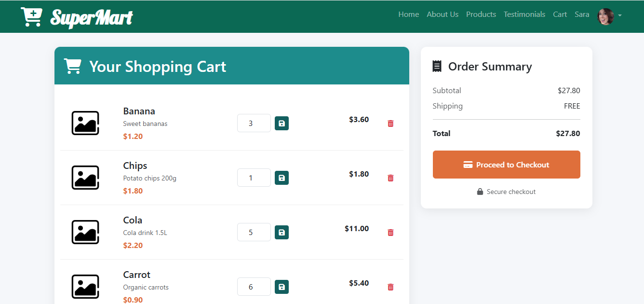Open the Testimonials page link

click(524, 14)
